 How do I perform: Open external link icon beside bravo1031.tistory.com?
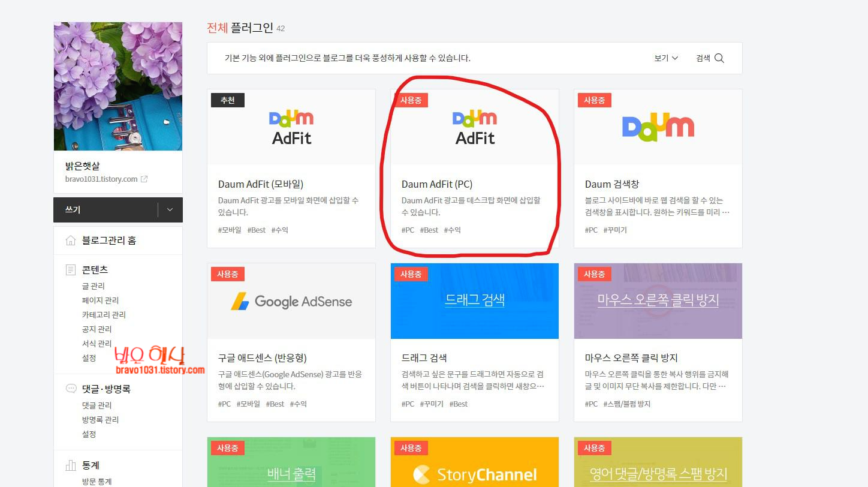pyautogui.click(x=144, y=179)
